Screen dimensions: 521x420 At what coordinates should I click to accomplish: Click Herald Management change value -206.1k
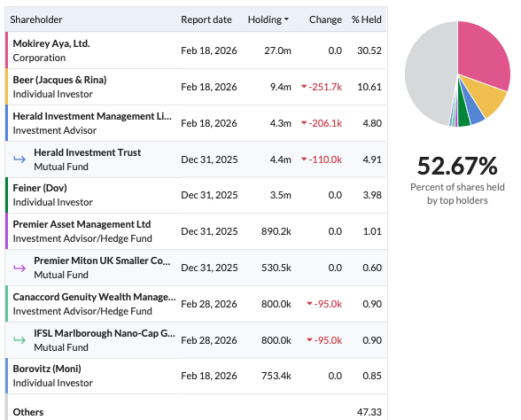[x=322, y=123]
